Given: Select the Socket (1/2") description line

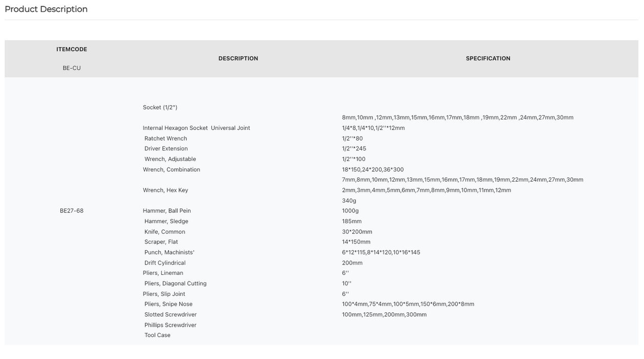Looking at the screenshot, I should (160, 107).
